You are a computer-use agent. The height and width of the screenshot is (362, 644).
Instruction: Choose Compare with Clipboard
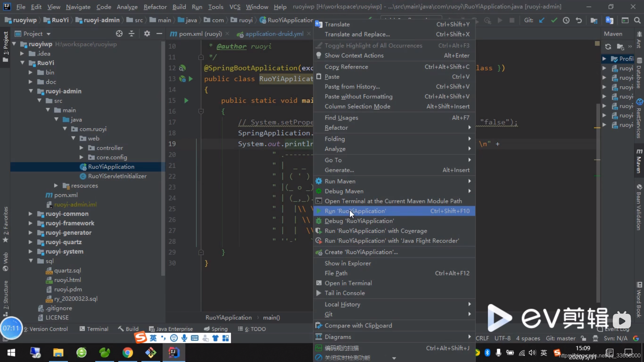(394, 325)
